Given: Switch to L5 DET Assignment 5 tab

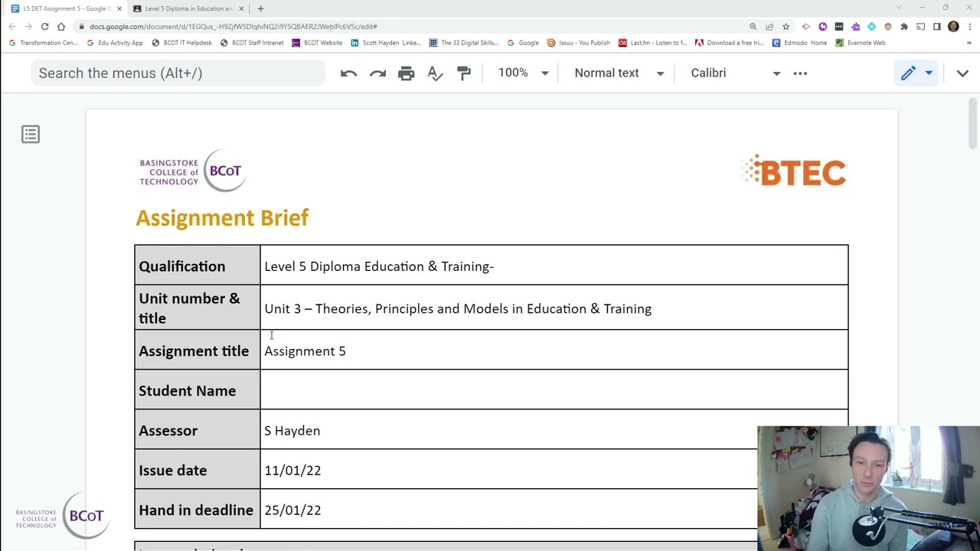Looking at the screenshot, I should coord(66,8).
